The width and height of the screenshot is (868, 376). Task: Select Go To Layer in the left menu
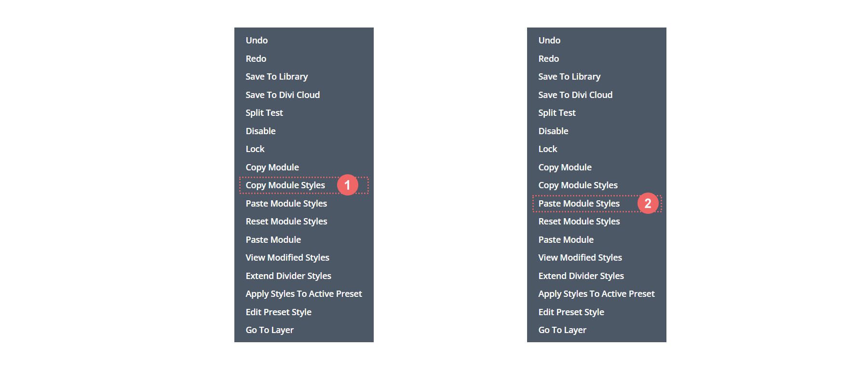point(269,330)
